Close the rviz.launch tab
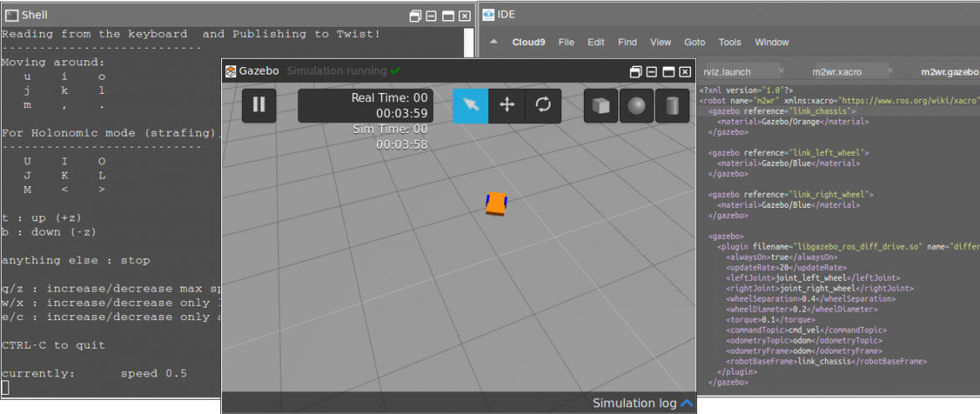This screenshot has height=414, width=980. (x=781, y=71)
